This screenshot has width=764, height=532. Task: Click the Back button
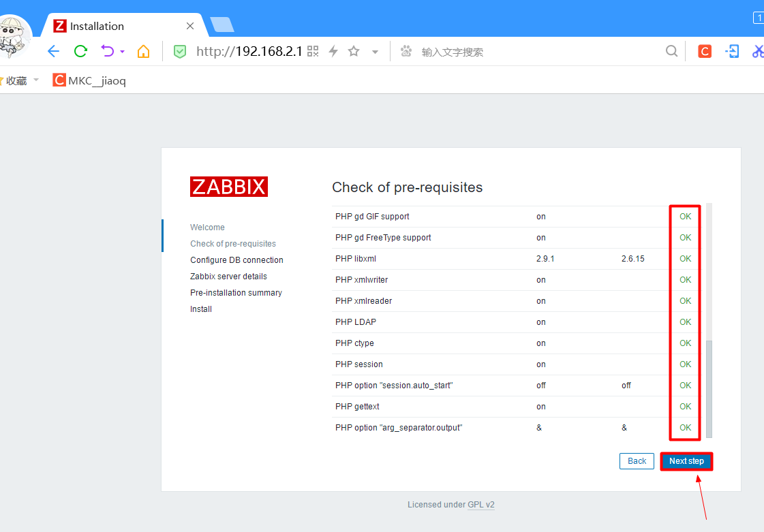coord(637,461)
